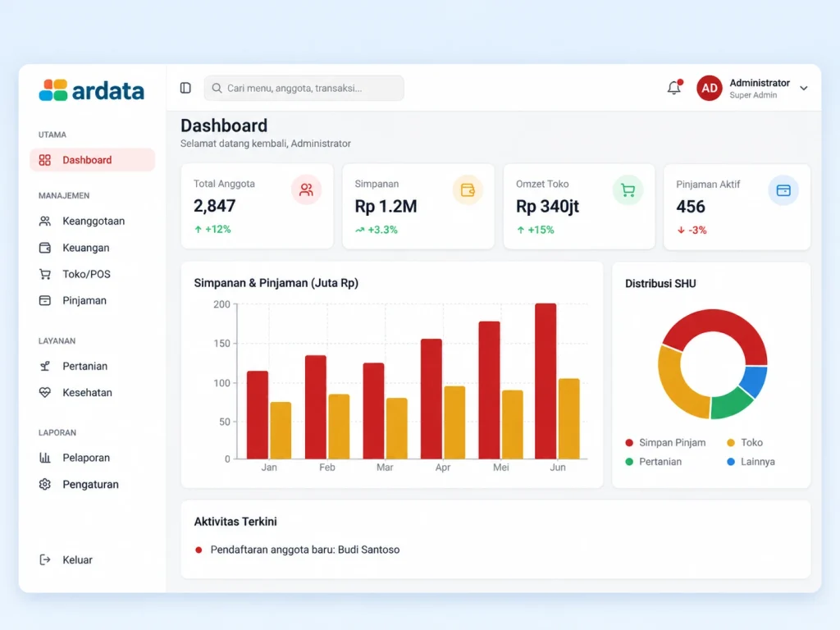Click the Simpanan value Rp 1.2M
The image size is (840, 630).
(x=386, y=206)
